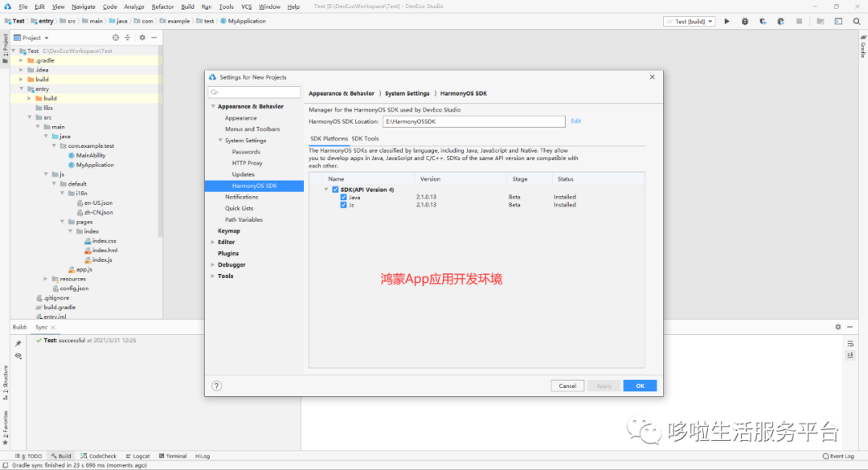
Task: Open the Structure side tab
Action: [x=5, y=383]
